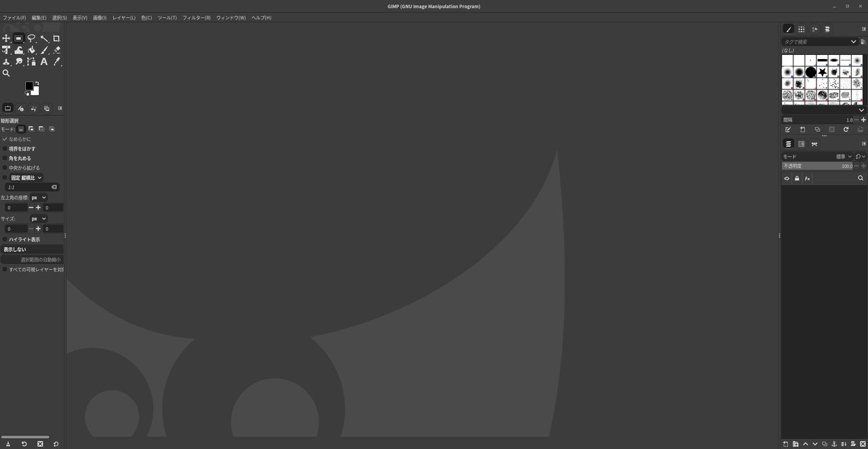Select the Eraser tool

[56, 50]
